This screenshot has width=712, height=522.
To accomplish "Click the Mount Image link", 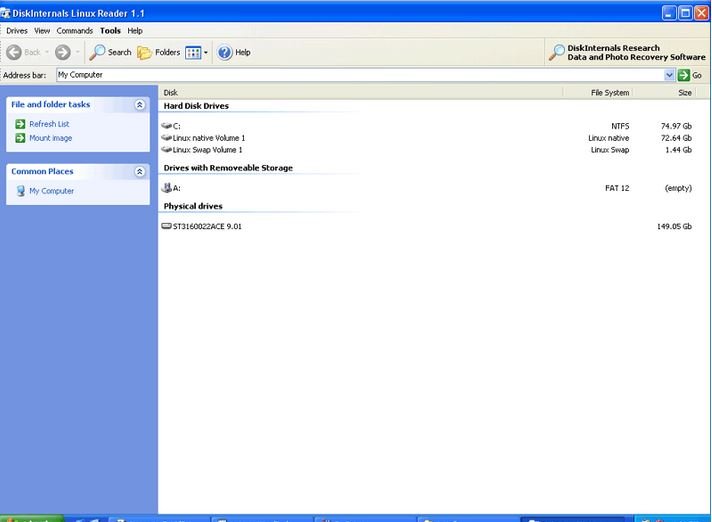I will click(50, 138).
